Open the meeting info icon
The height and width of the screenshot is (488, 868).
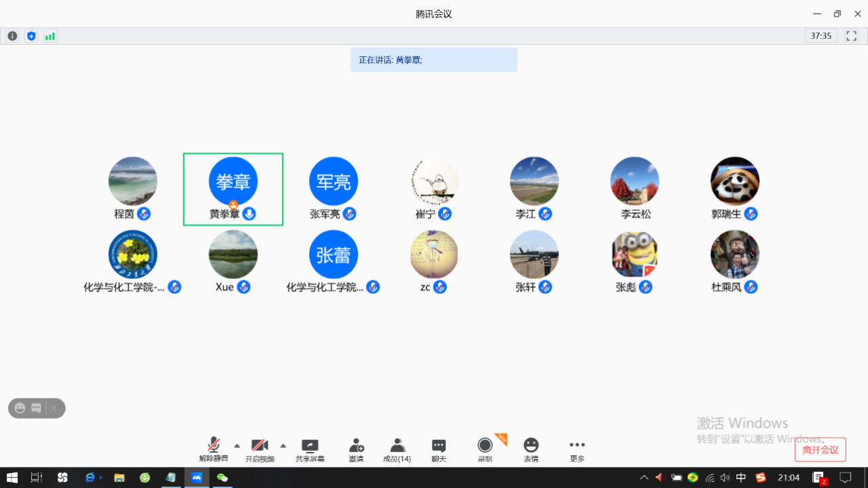12,36
